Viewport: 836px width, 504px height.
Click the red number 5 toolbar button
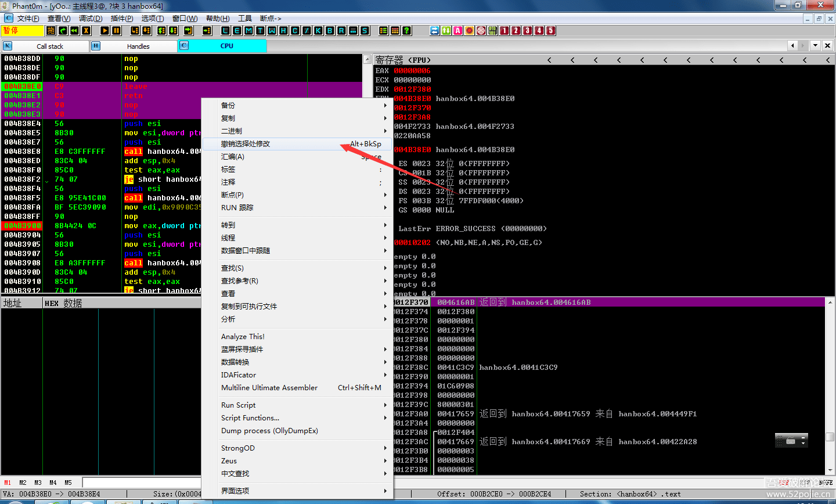point(550,31)
